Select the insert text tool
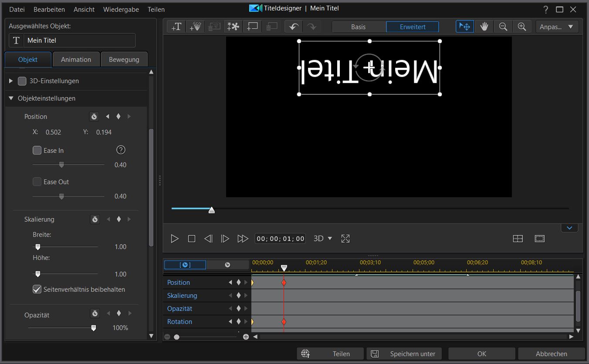Image resolution: width=589 pixels, height=364 pixels. (176, 26)
